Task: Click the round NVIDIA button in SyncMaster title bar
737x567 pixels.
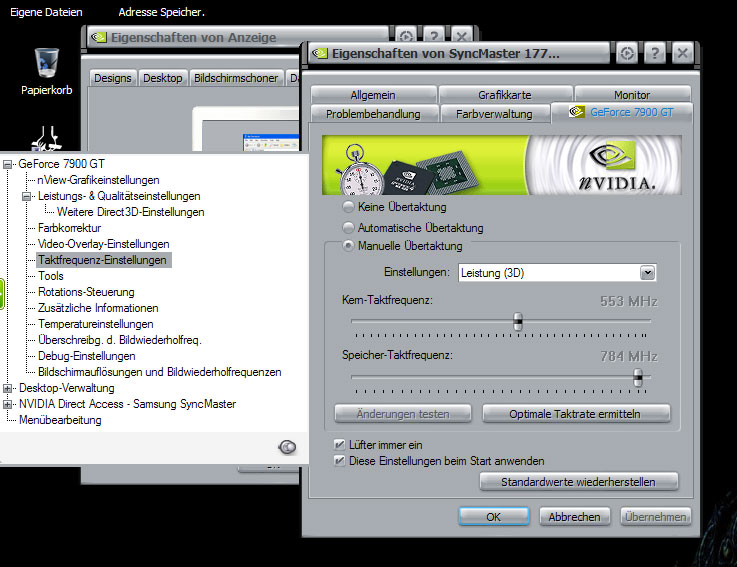Action: 627,54
